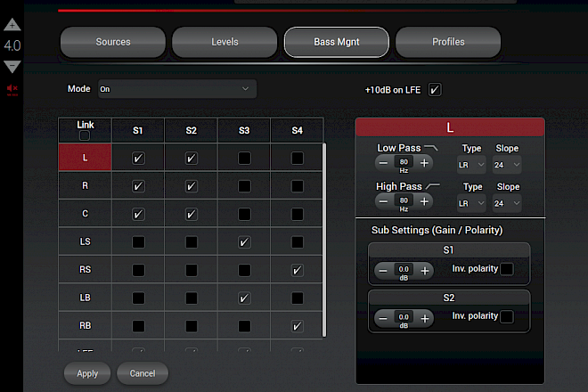The height and width of the screenshot is (392, 588).
Task: Lower the master volume with the down arrow
Action: [x=12, y=67]
